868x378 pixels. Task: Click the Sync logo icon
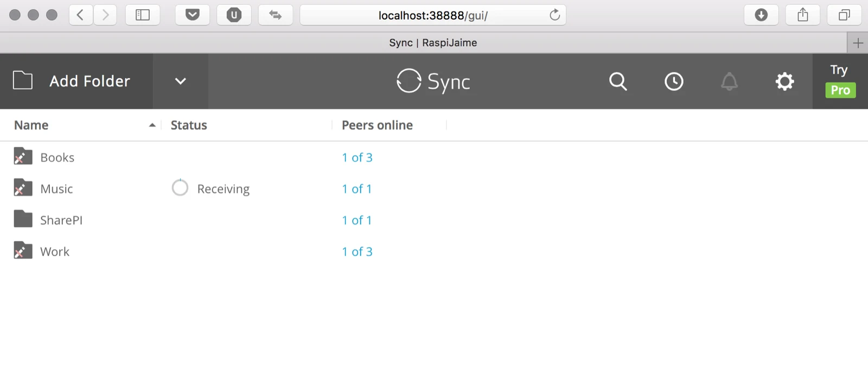click(x=409, y=81)
